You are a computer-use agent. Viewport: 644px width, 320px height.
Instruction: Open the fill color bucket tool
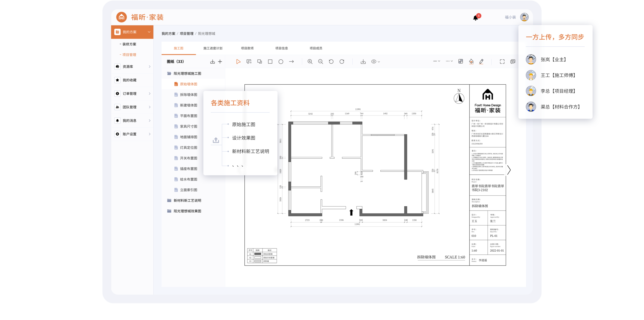[471, 61]
